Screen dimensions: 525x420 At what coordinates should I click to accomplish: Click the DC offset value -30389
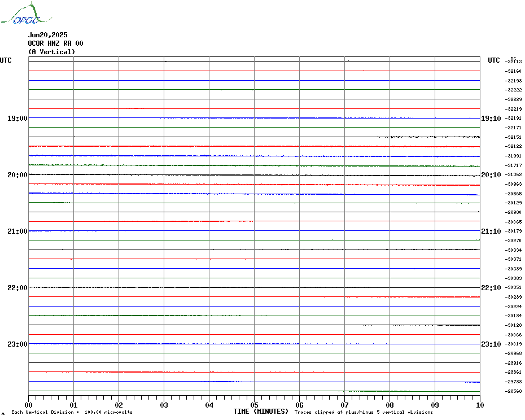click(513, 269)
